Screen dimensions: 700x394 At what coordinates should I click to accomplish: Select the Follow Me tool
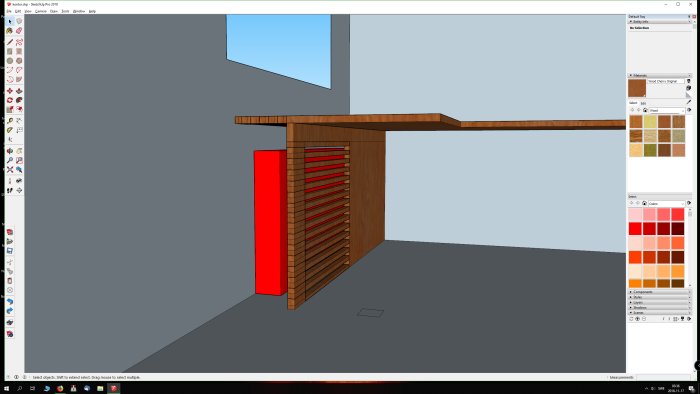pos(19,100)
